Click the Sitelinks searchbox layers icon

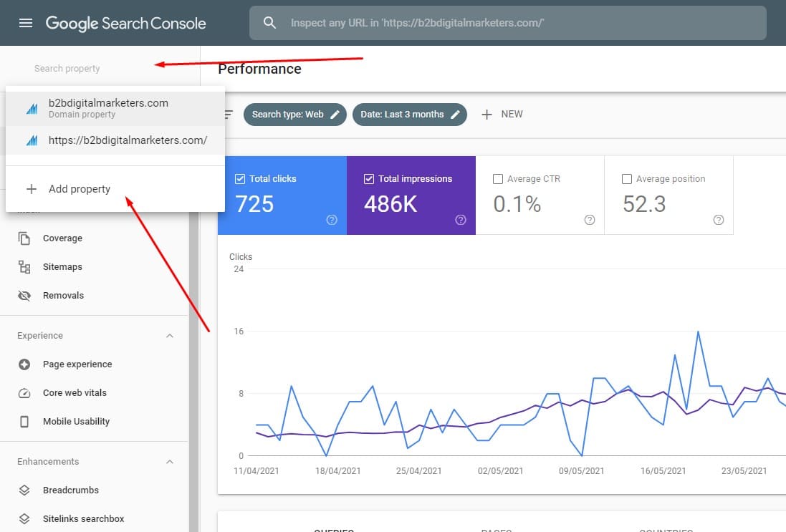click(x=24, y=518)
